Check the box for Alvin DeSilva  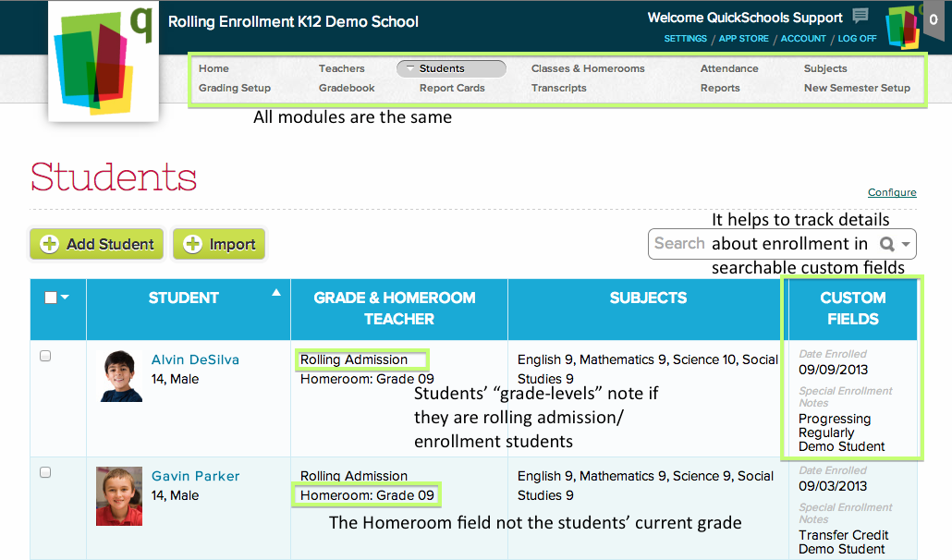[45, 356]
